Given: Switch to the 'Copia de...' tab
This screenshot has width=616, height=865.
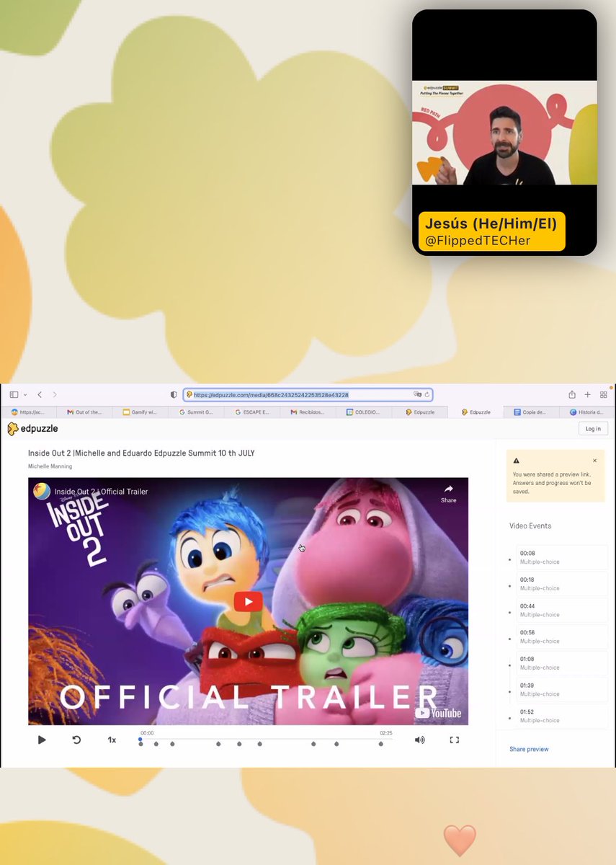Looking at the screenshot, I should click(530, 412).
